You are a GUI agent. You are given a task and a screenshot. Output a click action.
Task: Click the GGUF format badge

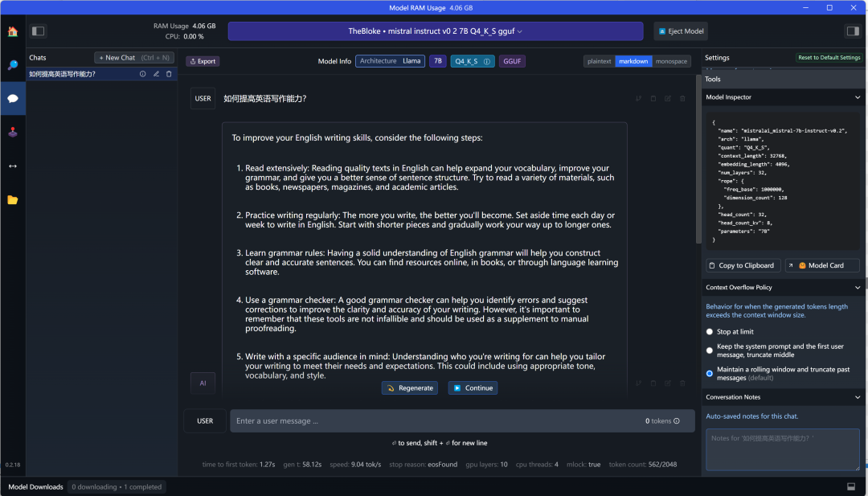(512, 61)
